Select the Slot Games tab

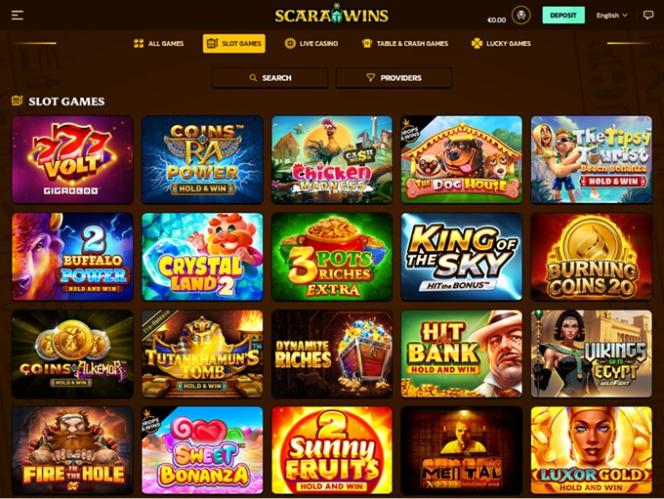234,43
